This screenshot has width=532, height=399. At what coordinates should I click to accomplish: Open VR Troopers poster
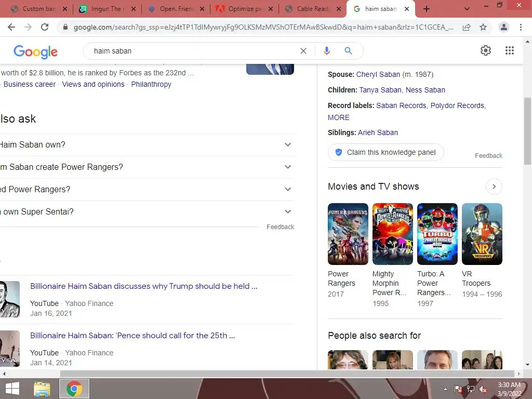tap(482, 234)
